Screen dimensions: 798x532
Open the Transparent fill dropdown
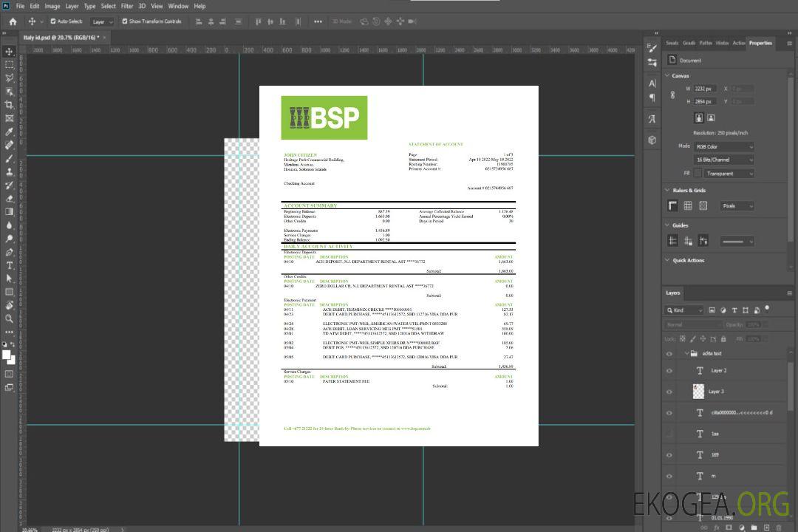(x=728, y=174)
